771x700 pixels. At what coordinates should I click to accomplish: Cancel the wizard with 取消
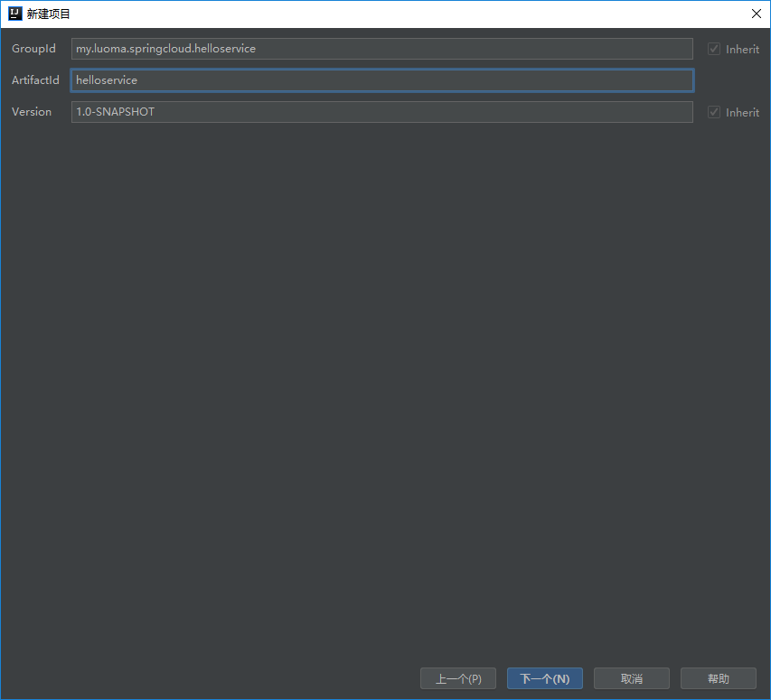coord(632,678)
